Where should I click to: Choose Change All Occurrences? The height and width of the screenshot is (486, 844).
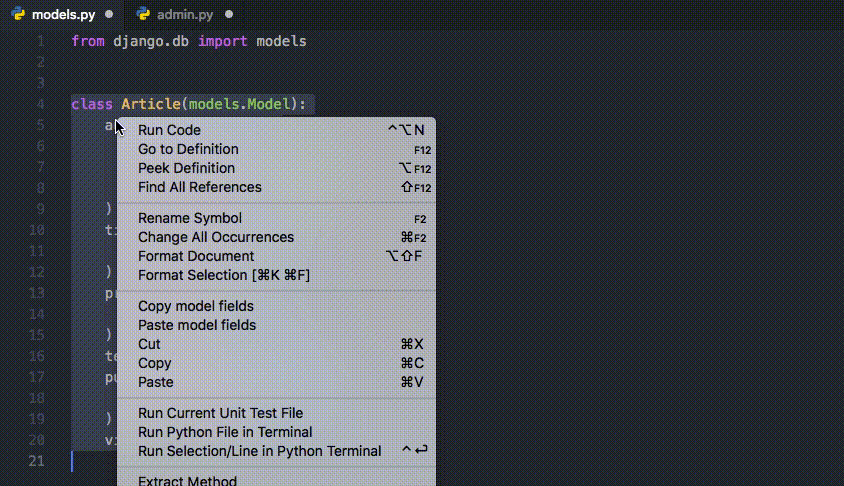[276, 237]
